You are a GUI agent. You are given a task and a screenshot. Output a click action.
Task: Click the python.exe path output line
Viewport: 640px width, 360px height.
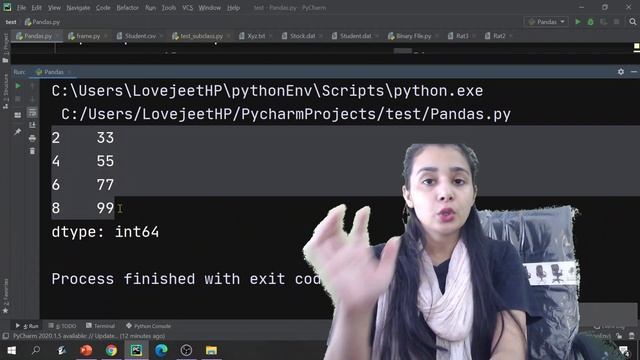(x=267, y=91)
